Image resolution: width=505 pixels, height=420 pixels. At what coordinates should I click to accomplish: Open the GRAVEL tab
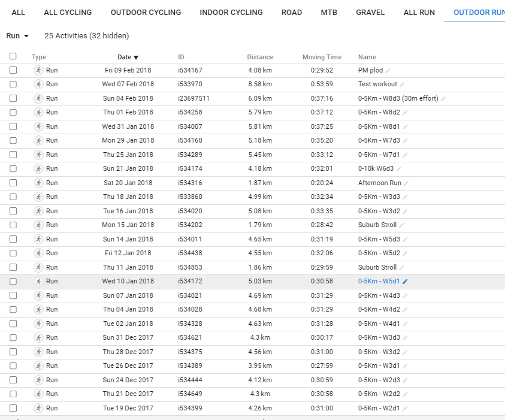click(x=370, y=12)
